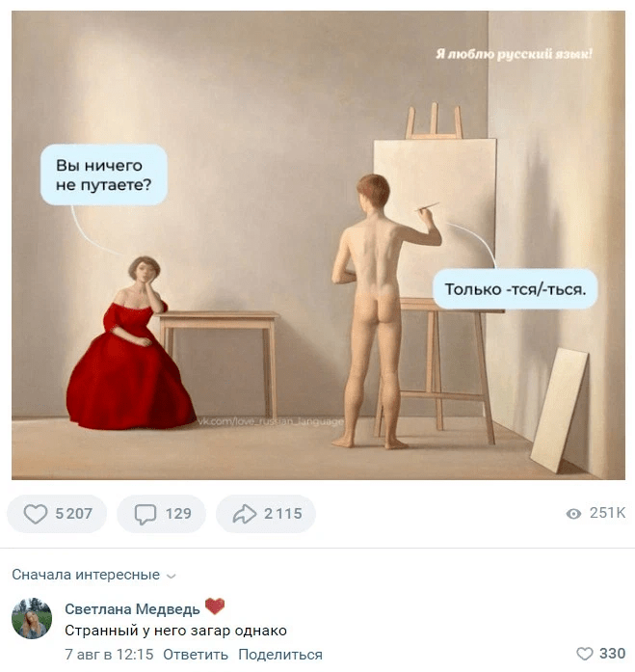Click the 129 comments counter

(x=178, y=514)
